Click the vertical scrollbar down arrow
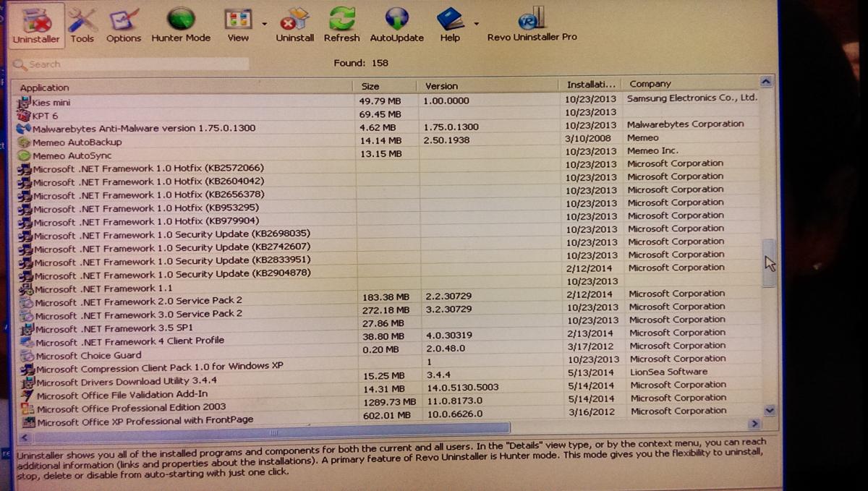The height and width of the screenshot is (491, 868). [x=770, y=410]
